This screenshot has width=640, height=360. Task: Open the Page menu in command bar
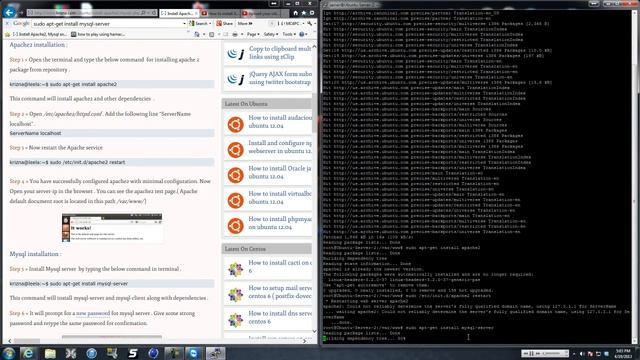point(253,35)
